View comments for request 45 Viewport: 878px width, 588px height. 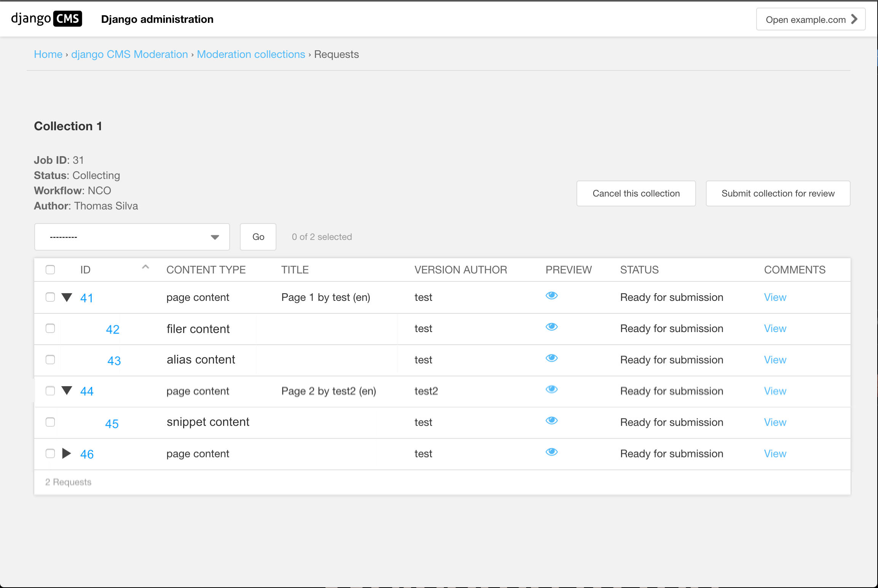click(775, 422)
